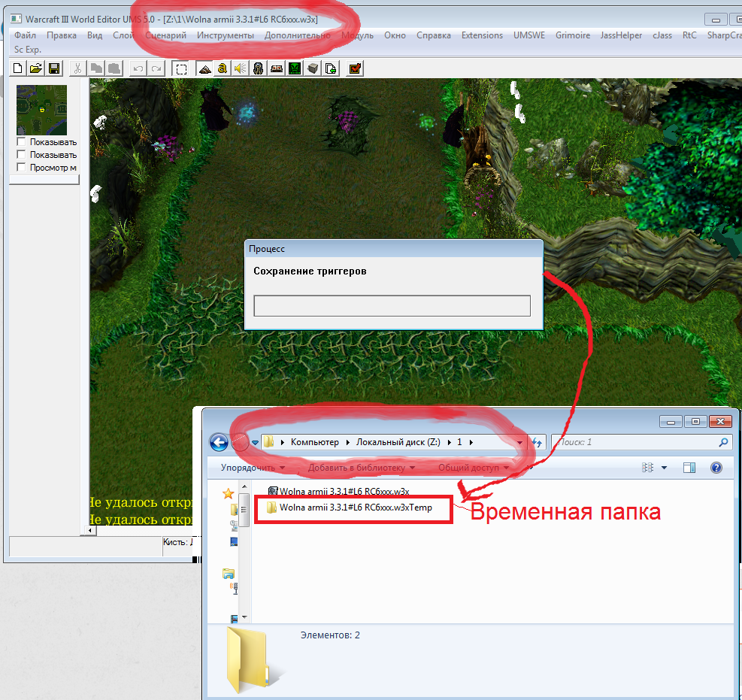Image resolution: width=742 pixels, height=700 pixels.
Task: Expand the arrow after folder 1 breadcrumb
Action: pos(471,443)
